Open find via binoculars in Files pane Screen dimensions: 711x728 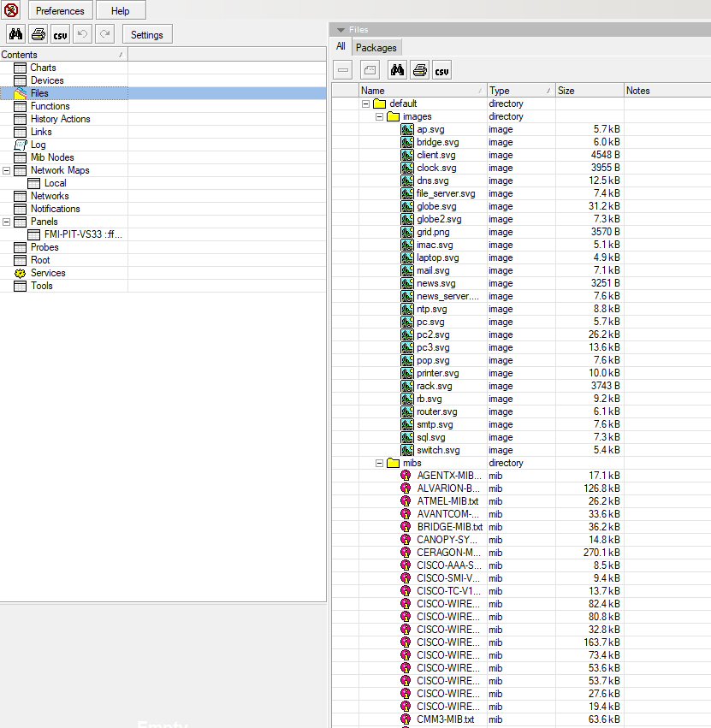point(397,70)
